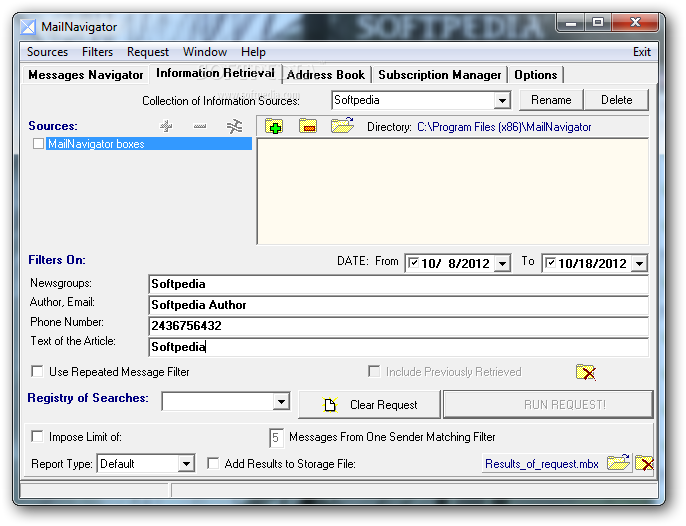Click the Delete button
The image size is (686, 526).
[x=616, y=100]
